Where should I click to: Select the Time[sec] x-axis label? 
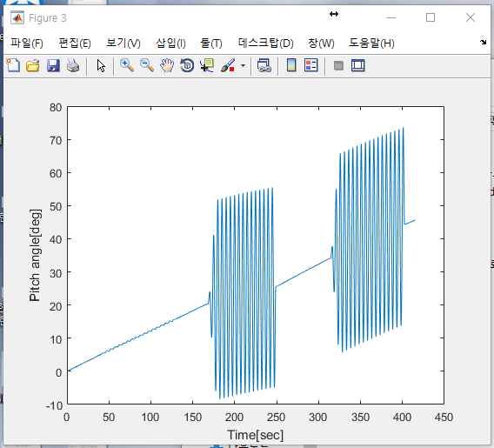[255, 435]
